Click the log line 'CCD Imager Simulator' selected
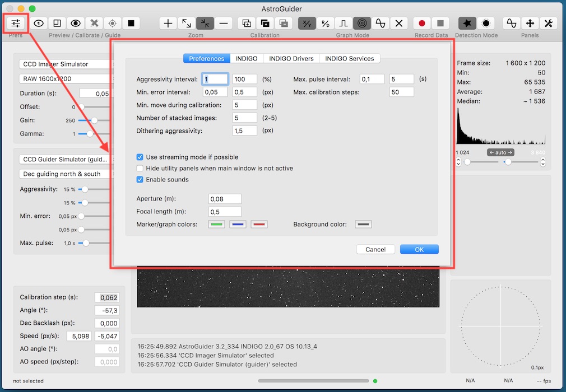 [x=206, y=355]
